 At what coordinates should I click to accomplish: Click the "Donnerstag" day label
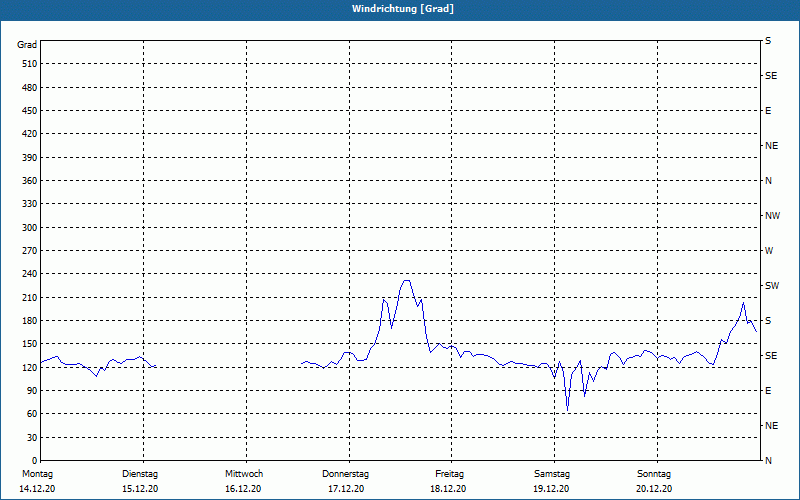pyautogui.click(x=345, y=474)
